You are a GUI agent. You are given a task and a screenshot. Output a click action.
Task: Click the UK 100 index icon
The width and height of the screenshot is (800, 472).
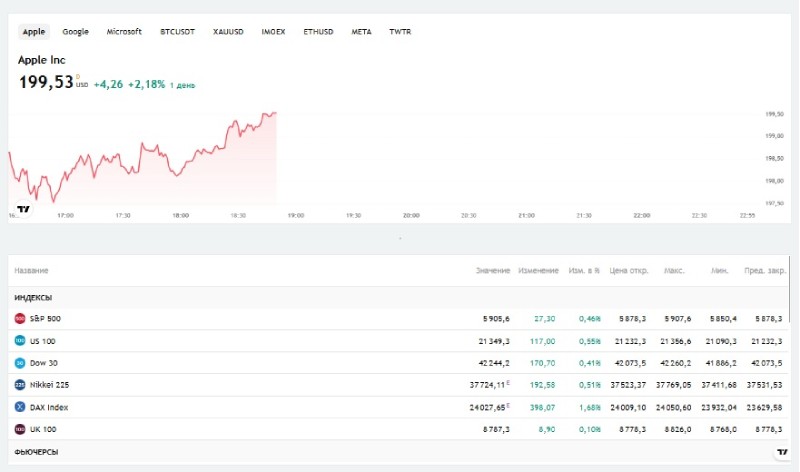click(x=20, y=429)
